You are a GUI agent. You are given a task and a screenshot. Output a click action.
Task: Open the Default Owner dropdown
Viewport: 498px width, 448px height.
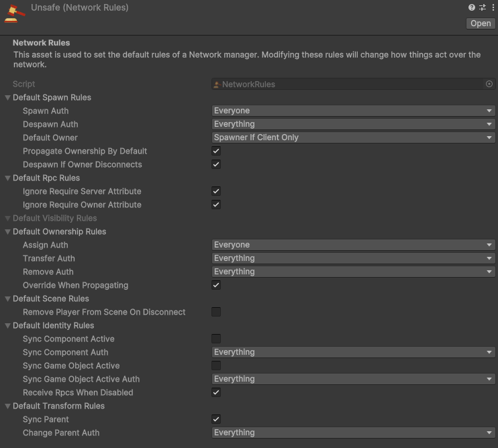pyautogui.click(x=353, y=137)
